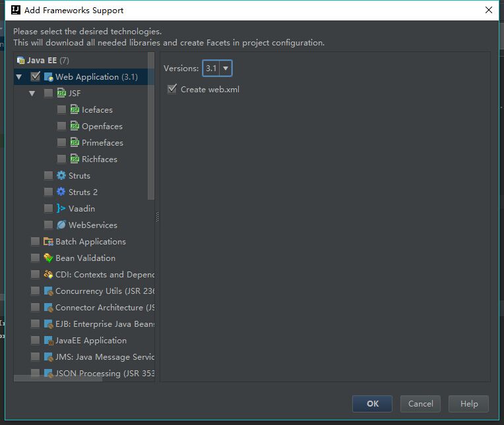Check the Primefaces checkbox

point(61,142)
